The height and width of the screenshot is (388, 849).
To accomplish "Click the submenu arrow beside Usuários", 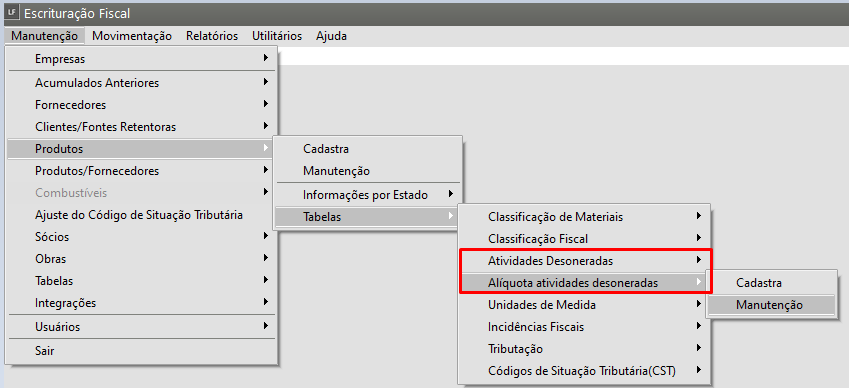I will (266, 326).
